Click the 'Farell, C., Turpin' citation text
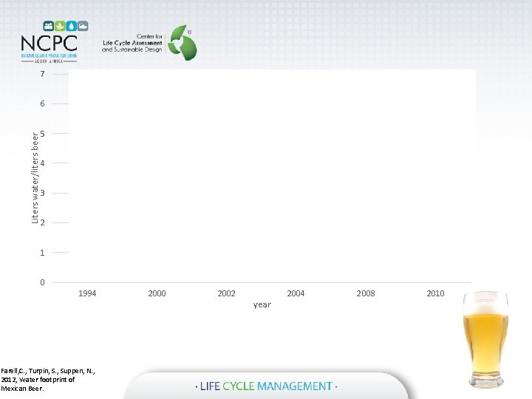This screenshot has width=532, height=399. point(48,380)
